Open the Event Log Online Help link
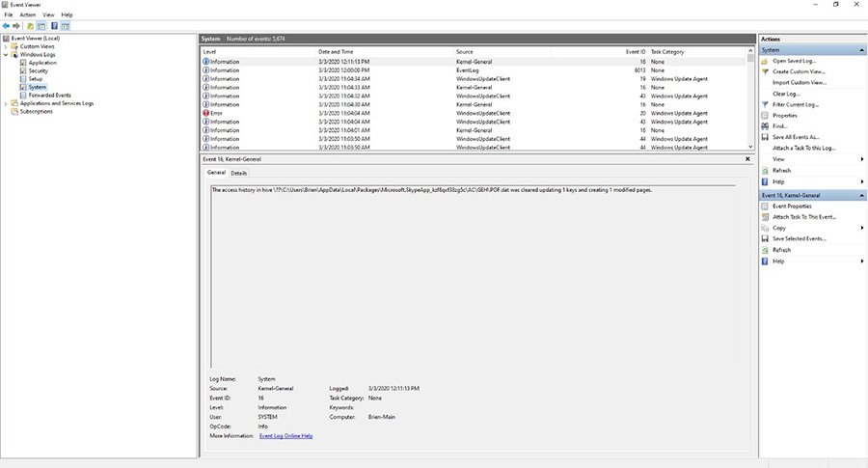868x468 pixels. click(x=285, y=436)
